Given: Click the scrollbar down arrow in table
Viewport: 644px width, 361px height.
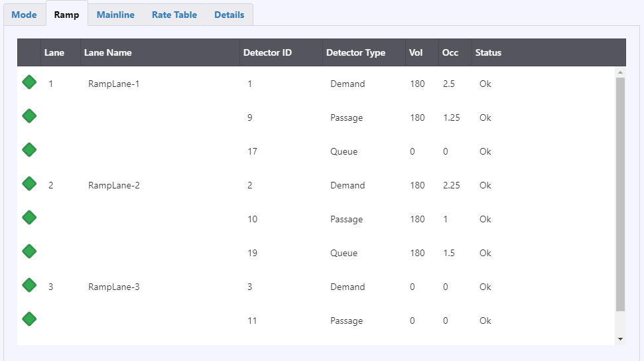Looking at the screenshot, I should point(620,339).
